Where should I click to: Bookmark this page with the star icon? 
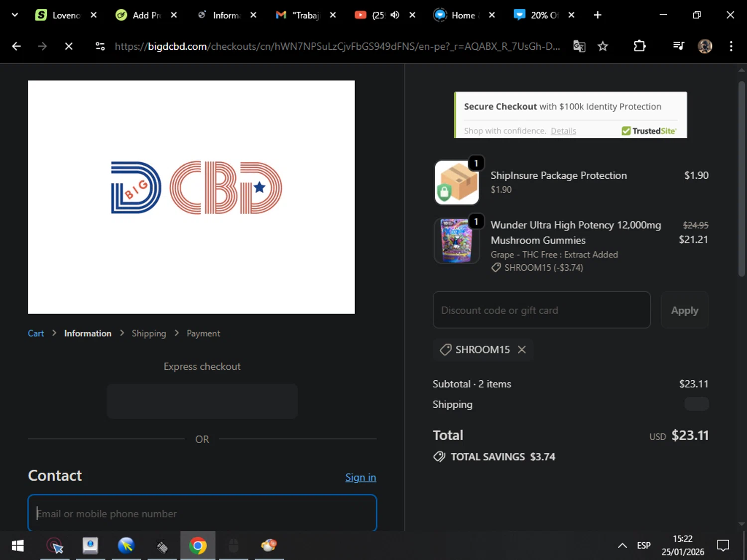pos(603,46)
